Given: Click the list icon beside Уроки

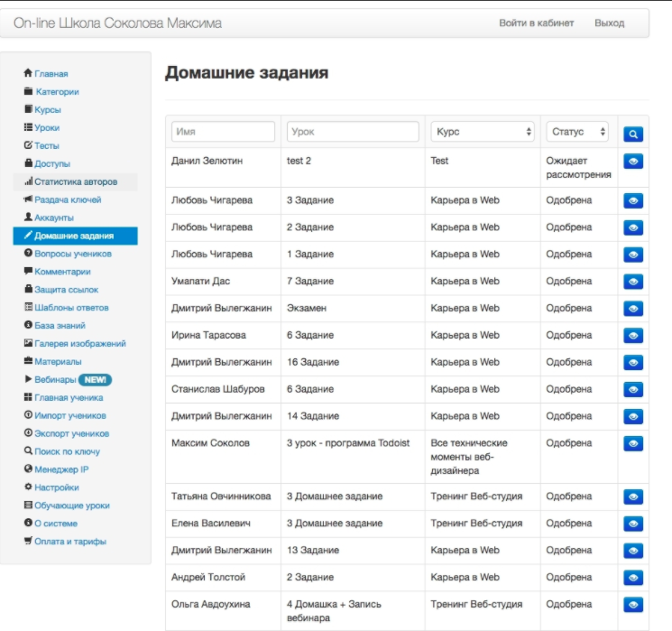Looking at the screenshot, I should coord(28,127).
